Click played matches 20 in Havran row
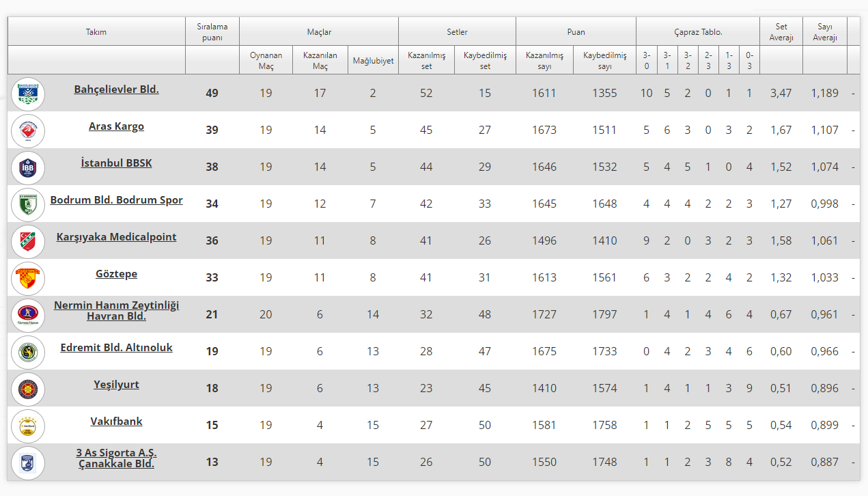Viewport: 868px width, 496px height. coord(266,314)
